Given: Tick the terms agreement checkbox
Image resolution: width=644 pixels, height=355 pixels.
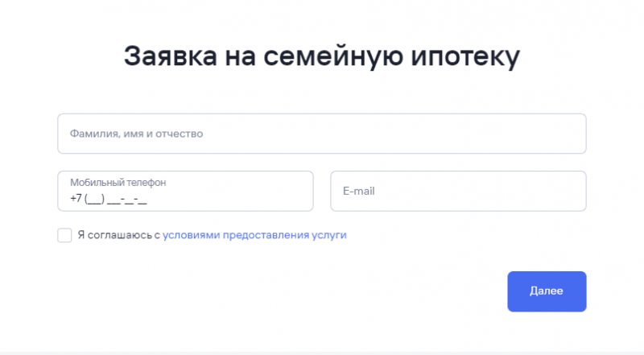Looking at the screenshot, I should 65,235.
